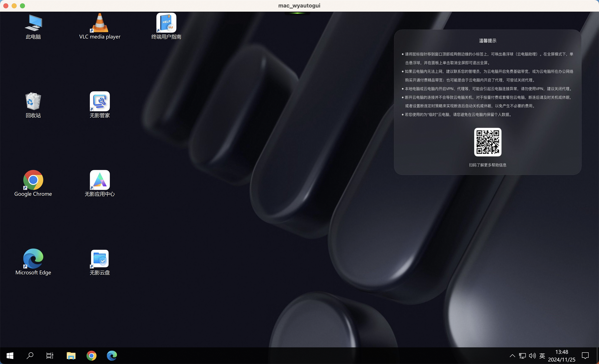Screen dimensions: 599x364
Task: Open the clock showing 13:48
Action: (x=562, y=356)
